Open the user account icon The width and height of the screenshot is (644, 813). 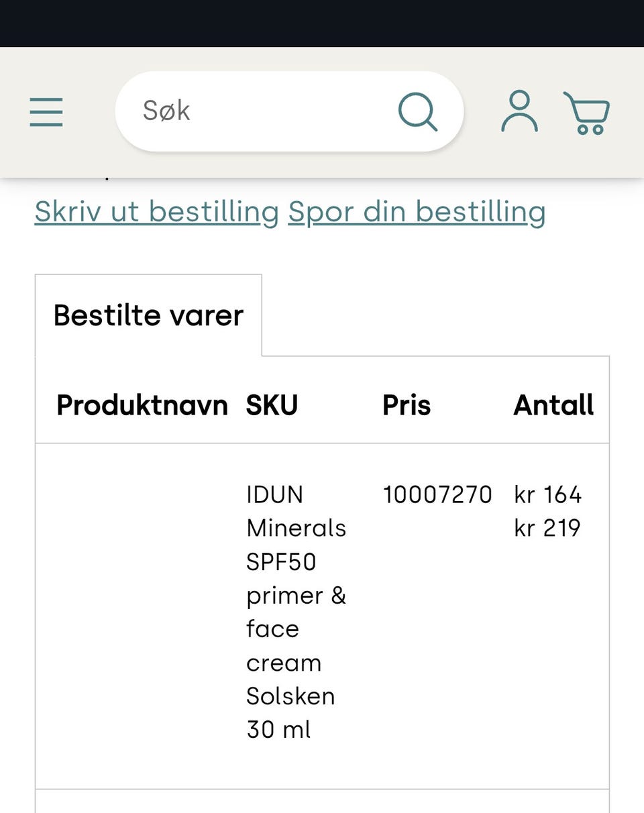tap(519, 111)
